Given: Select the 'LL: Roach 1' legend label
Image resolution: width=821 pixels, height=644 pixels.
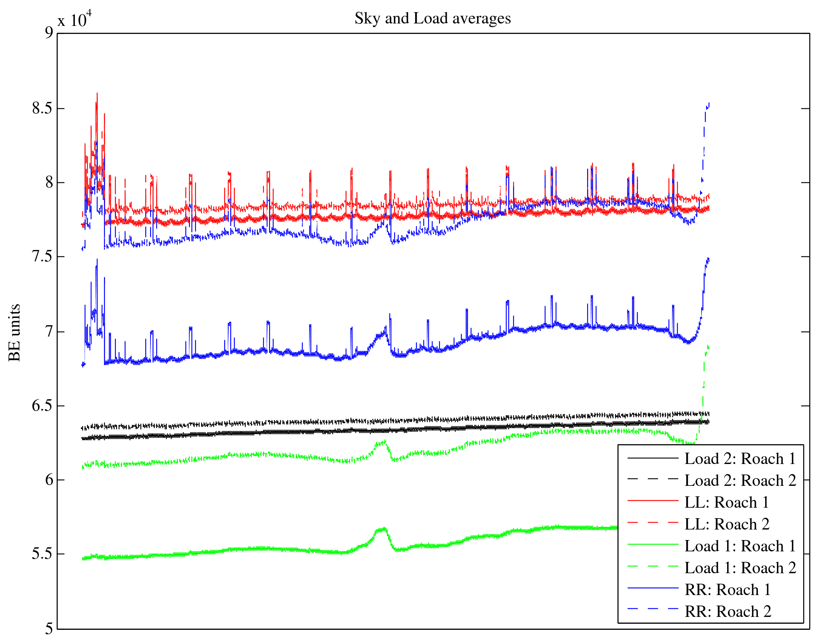Looking at the screenshot, I should (x=726, y=502).
